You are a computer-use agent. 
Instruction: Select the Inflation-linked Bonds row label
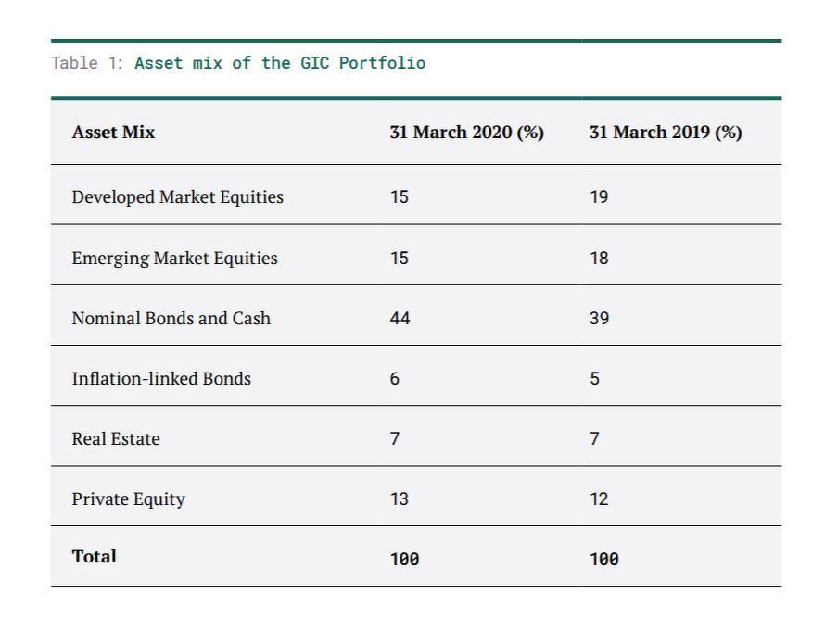[161, 379]
